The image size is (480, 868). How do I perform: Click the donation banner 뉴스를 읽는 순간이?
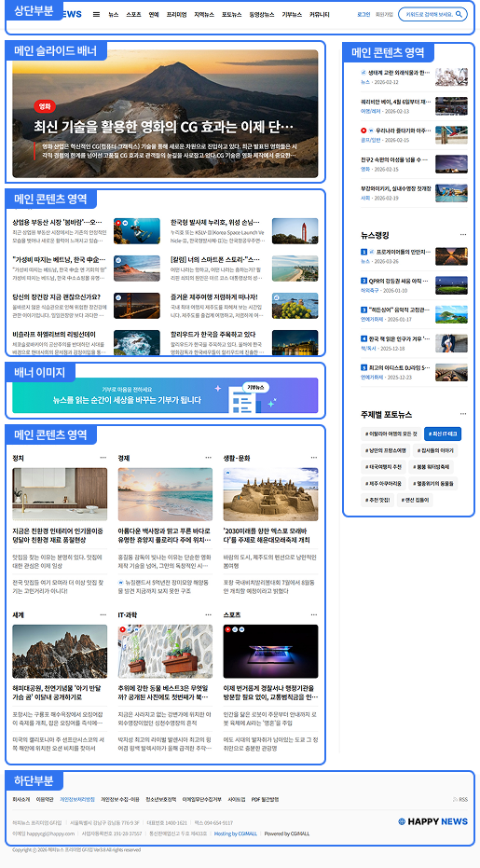tap(165, 395)
